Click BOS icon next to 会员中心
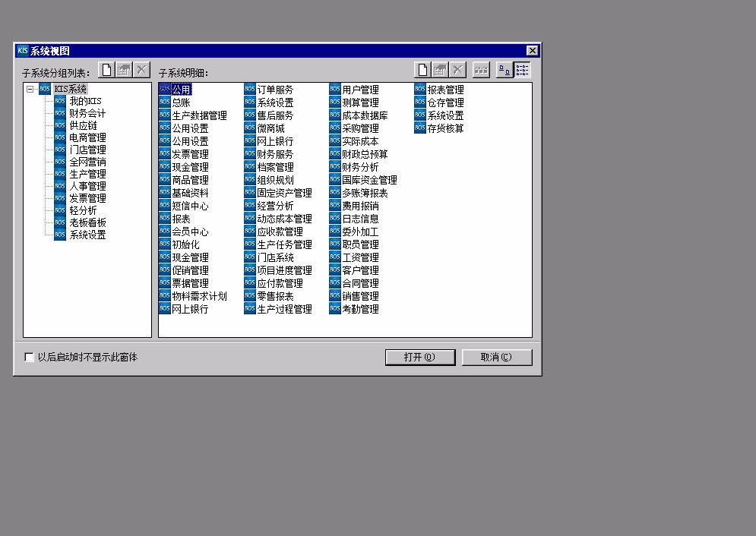This screenshot has width=756, height=536. point(165,231)
